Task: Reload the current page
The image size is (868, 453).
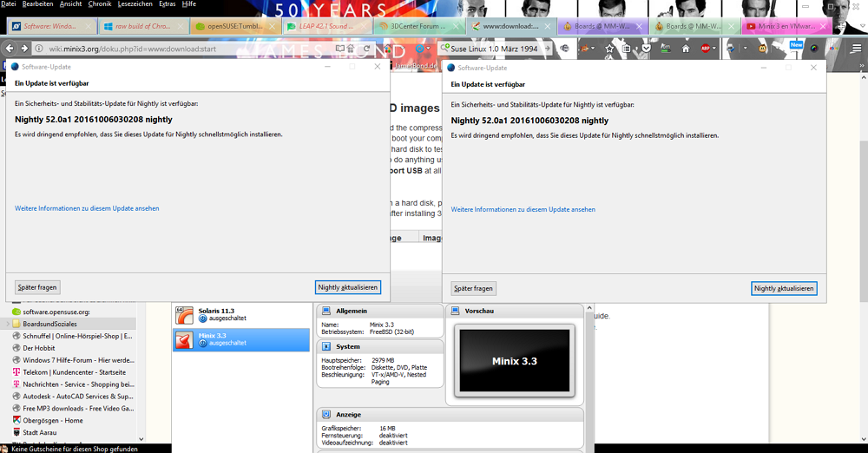Action: (x=366, y=49)
